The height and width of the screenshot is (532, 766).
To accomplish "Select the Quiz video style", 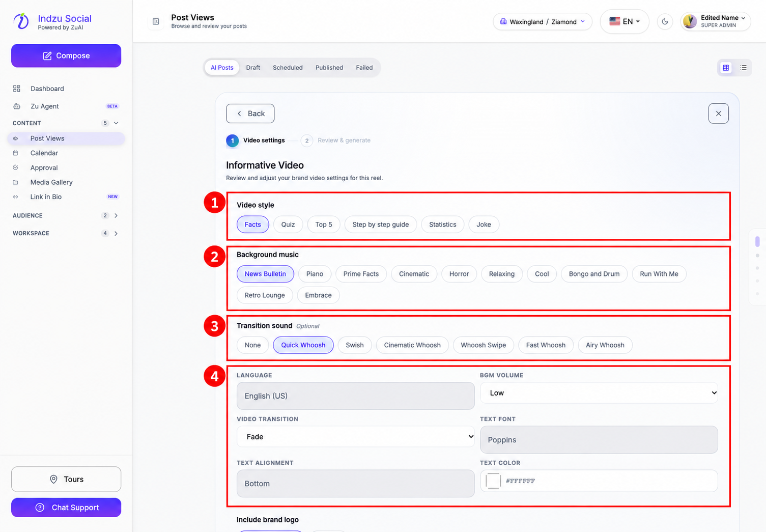I will point(288,225).
